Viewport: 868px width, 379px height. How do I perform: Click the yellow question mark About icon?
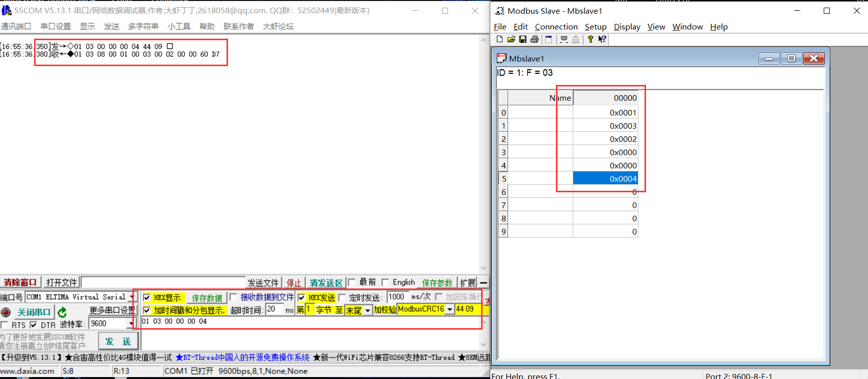pyautogui.click(x=590, y=39)
